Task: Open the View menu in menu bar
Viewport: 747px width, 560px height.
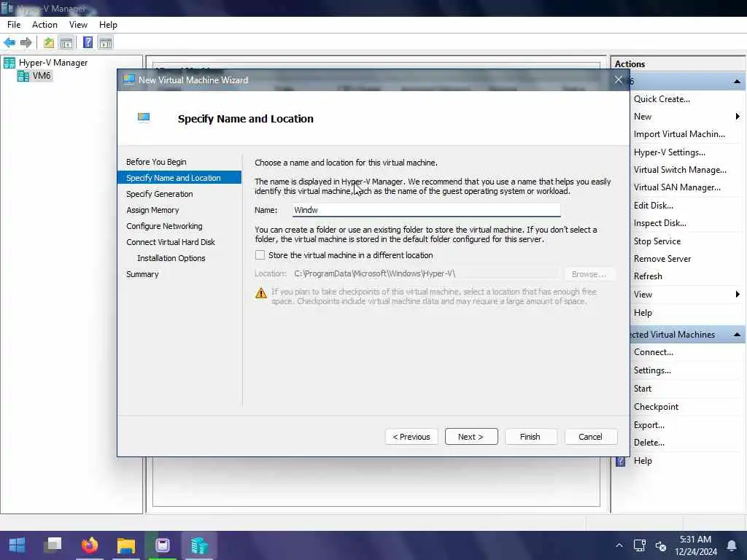Action: coord(78,25)
